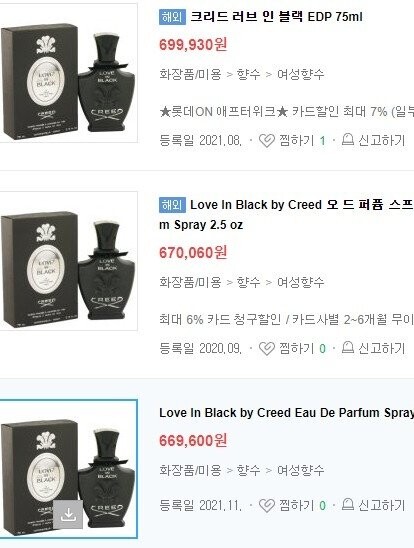414x548 pixels.
Task: Click the report bell icon for second product
Action: tap(347, 347)
